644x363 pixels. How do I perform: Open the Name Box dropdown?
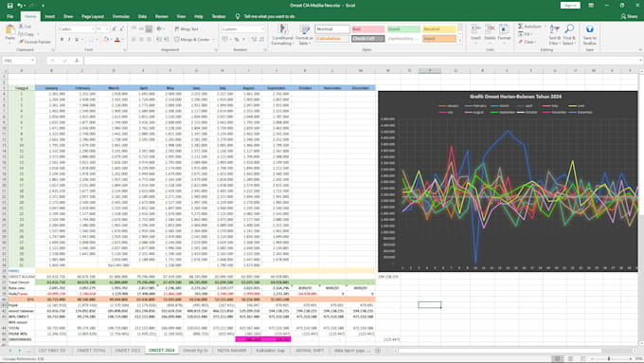coord(32,61)
